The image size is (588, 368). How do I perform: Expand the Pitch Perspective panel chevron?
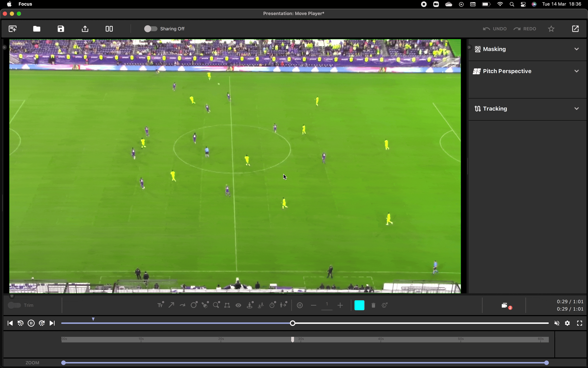tap(577, 71)
